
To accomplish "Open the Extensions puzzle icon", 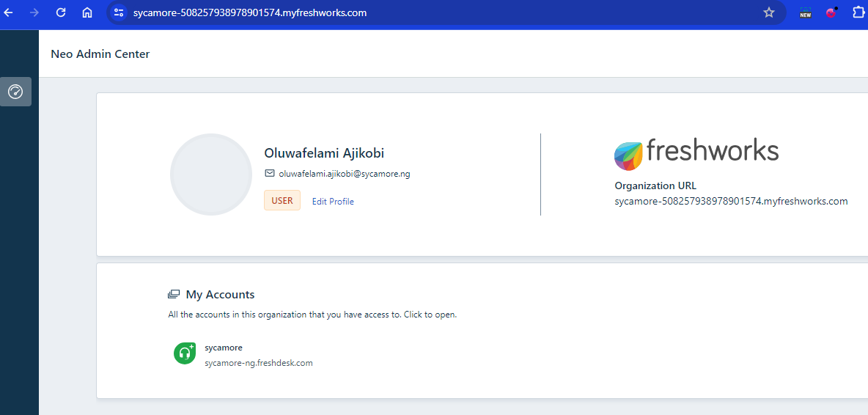I will coord(858,12).
